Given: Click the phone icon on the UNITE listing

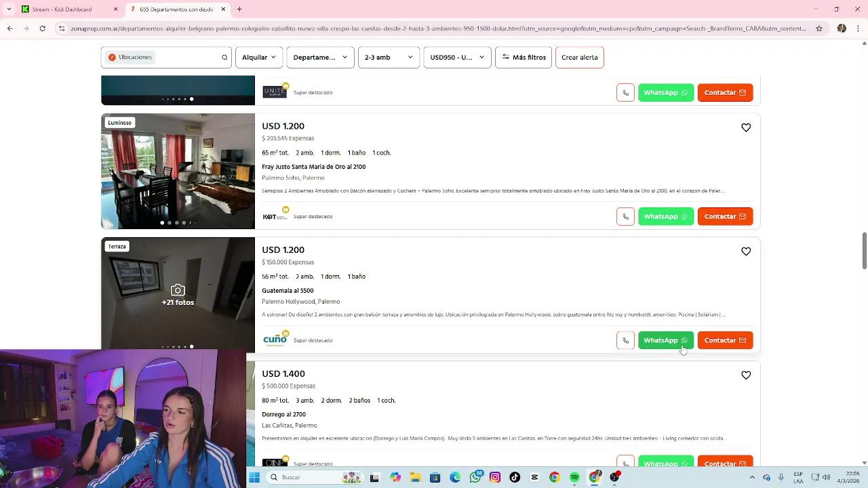Looking at the screenshot, I should pyautogui.click(x=625, y=92).
